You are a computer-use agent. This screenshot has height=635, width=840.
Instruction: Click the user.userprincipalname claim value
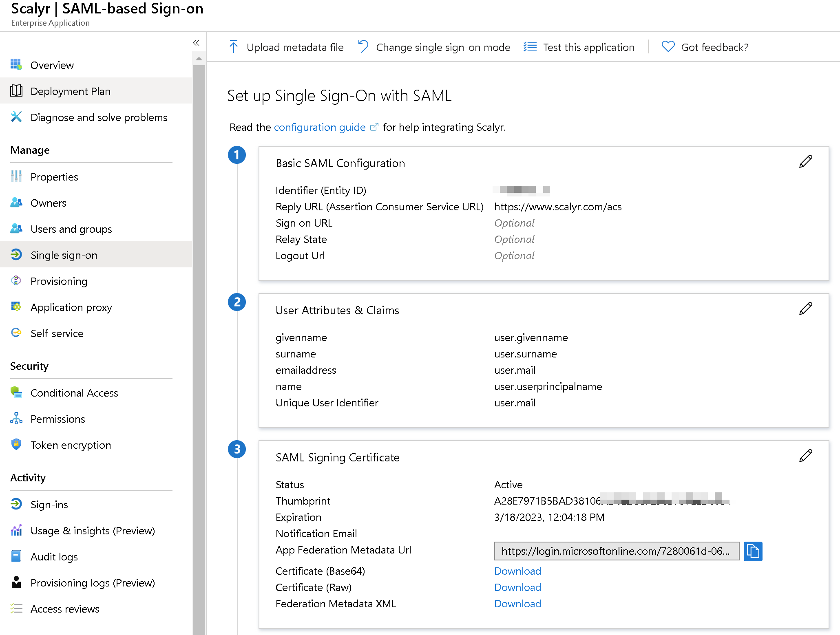[548, 386]
